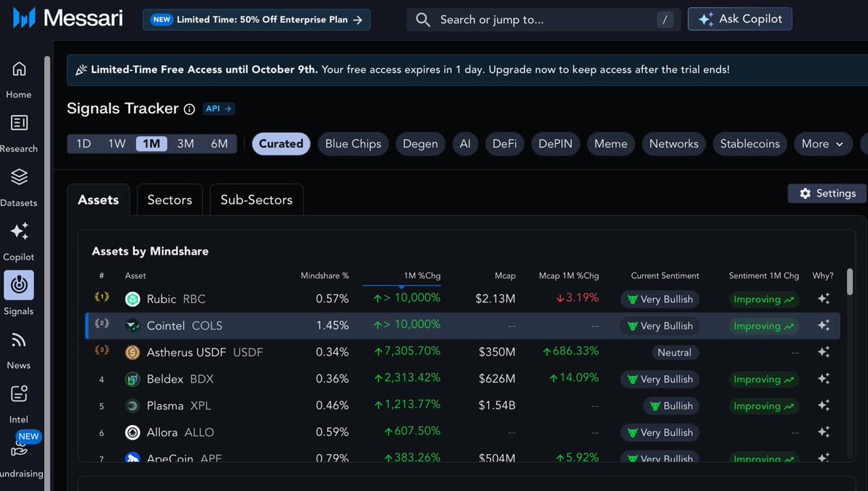Click the Messari logo
This screenshot has height=491, width=868.
coord(65,18)
